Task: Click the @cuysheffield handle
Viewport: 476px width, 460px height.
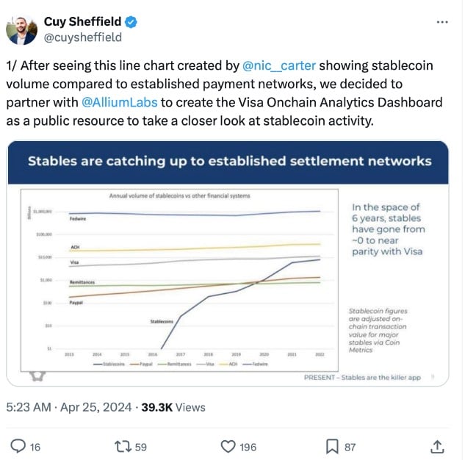Action: click(82, 37)
